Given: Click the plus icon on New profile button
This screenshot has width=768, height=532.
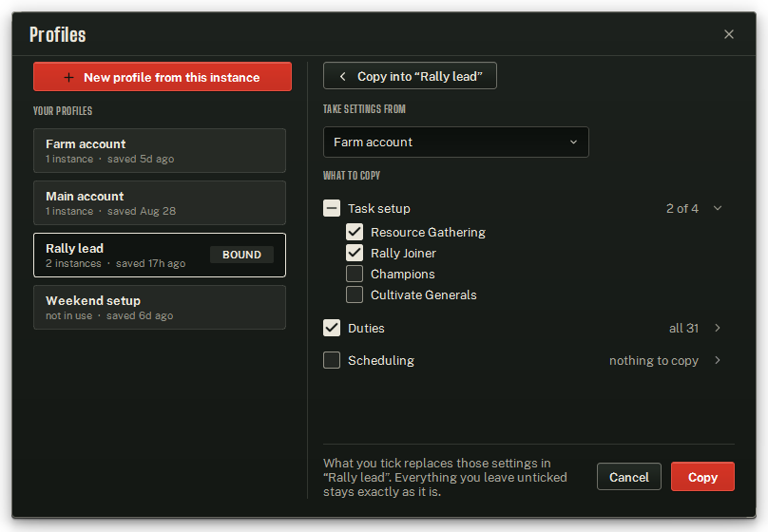Looking at the screenshot, I should [68, 77].
